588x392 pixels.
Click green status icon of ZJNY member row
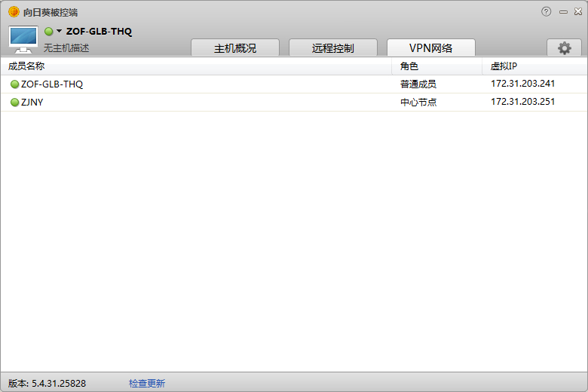[14, 103]
